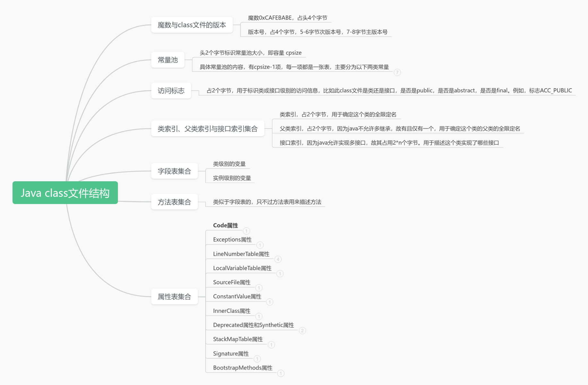Screen dimensions: 588x385
Task: Expand the ⑦ badge on the 常量池 subtopic
Action: click(x=397, y=73)
